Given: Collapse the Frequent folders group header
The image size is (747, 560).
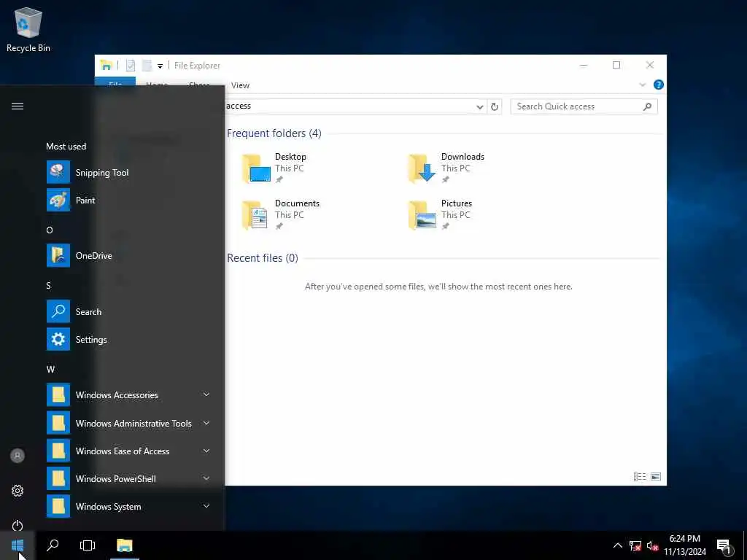Looking at the screenshot, I should [274, 133].
